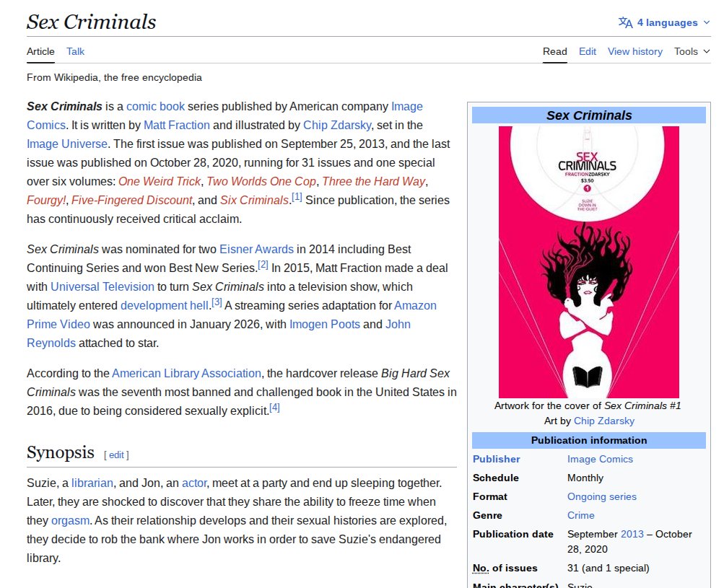Open the Sex Criminals #1 cover image

tap(589, 262)
